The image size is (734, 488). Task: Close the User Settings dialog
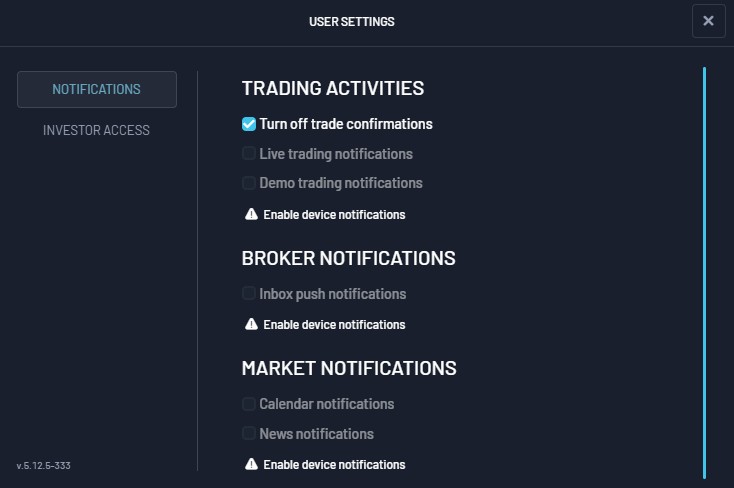708,21
